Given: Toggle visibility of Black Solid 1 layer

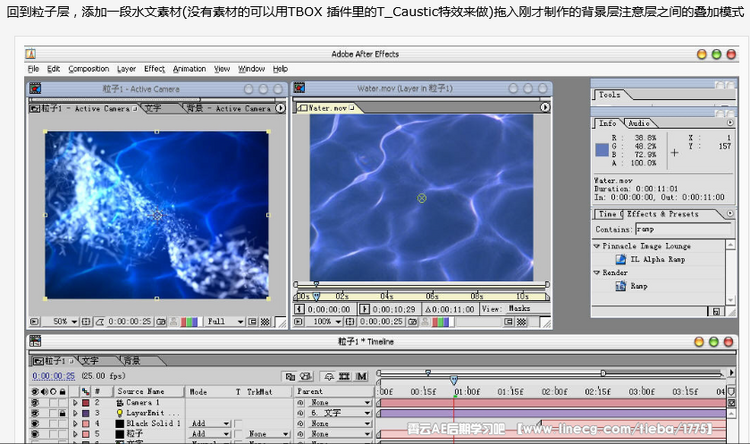Looking at the screenshot, I should [35, 423].
